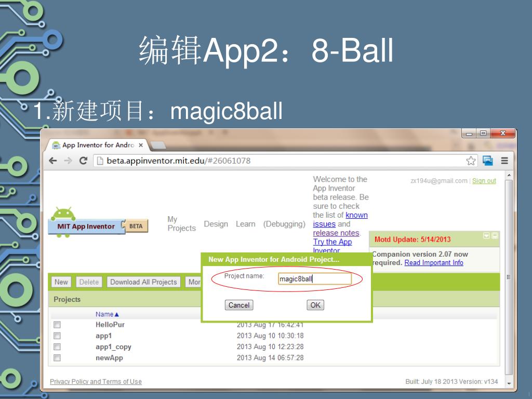The width and height of the screenshot is (532, 399).
Task: Open the Try the App Inventor link
Action: click(x=332, y=246)
